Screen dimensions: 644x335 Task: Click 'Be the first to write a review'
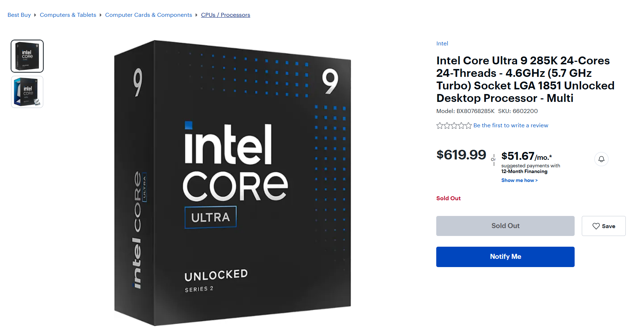click(511, 125)
